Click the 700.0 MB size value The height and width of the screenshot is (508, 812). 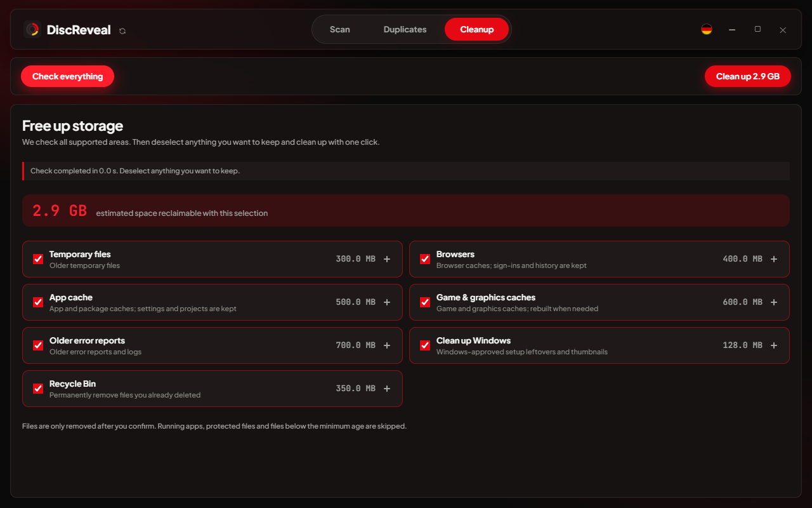pyautogui.click(x=355, y=345)
